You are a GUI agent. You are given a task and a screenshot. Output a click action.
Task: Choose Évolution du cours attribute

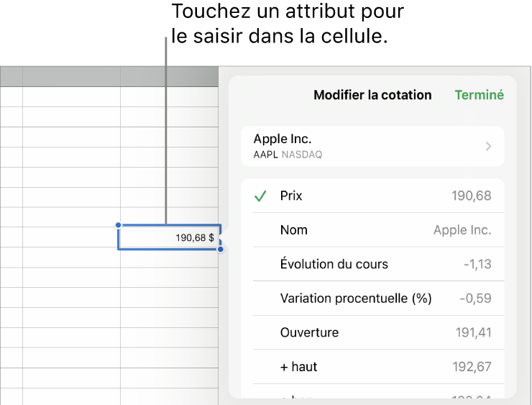(x=372, y=264)
